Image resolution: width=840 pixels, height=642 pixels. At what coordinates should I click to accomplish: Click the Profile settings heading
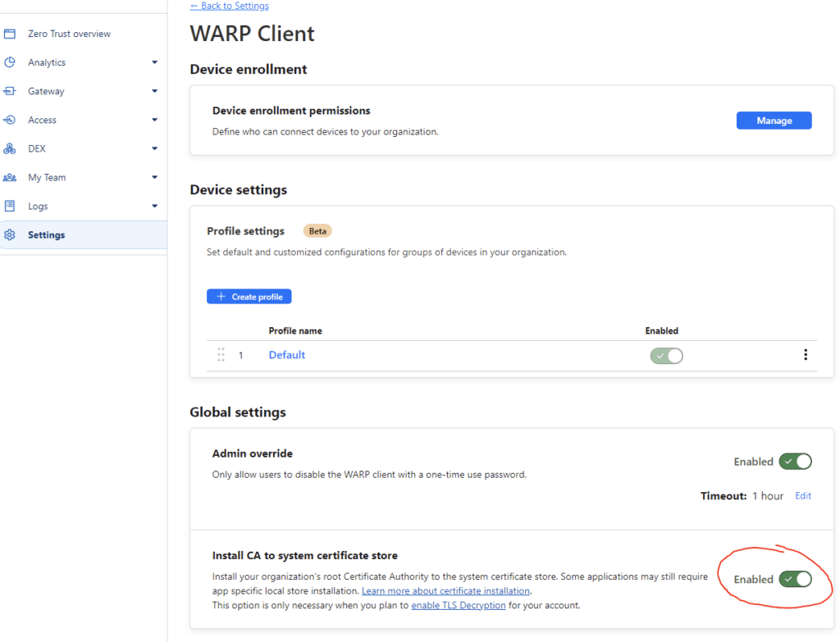coord(245,230)
